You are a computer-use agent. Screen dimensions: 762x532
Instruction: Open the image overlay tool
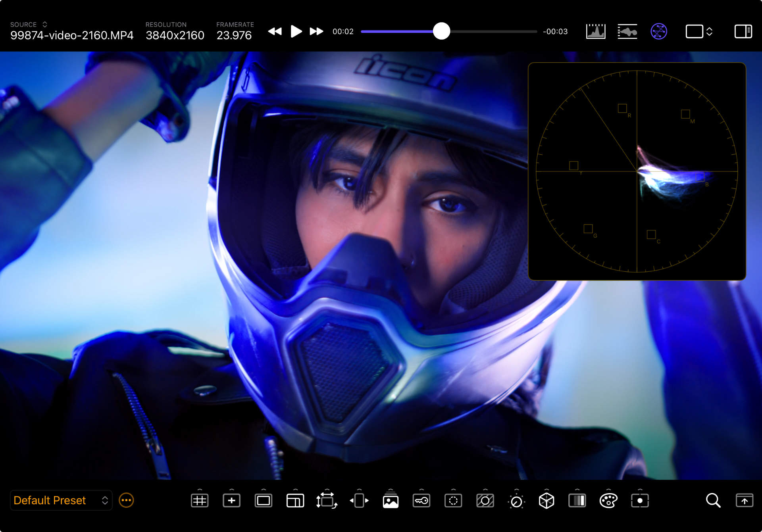coord(391,501)
